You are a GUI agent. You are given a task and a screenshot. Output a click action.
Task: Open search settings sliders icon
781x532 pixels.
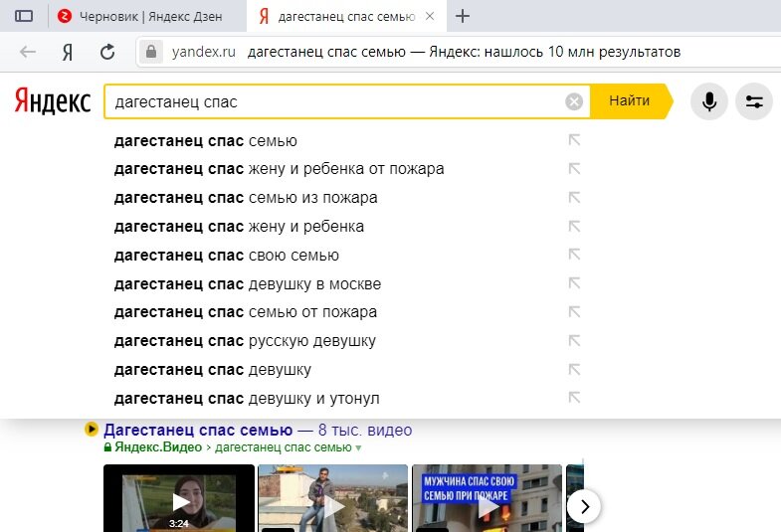click(x=754, y=101)
